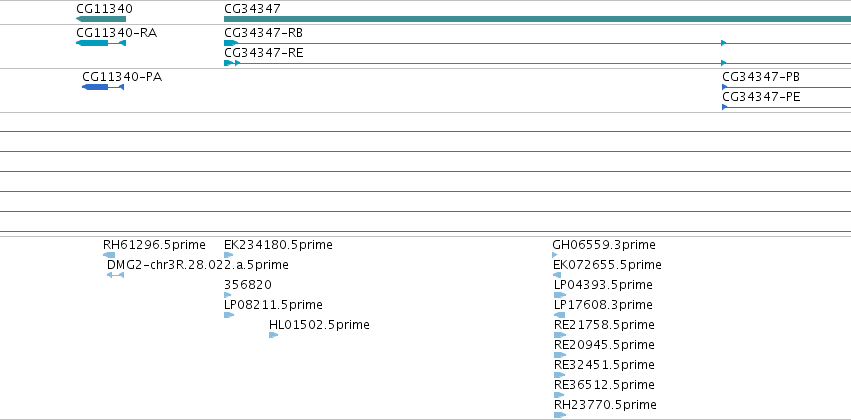Viewport: 851px width, 420px height.
Task: Click the RE36512.5prime label
Action: (604, 385)
